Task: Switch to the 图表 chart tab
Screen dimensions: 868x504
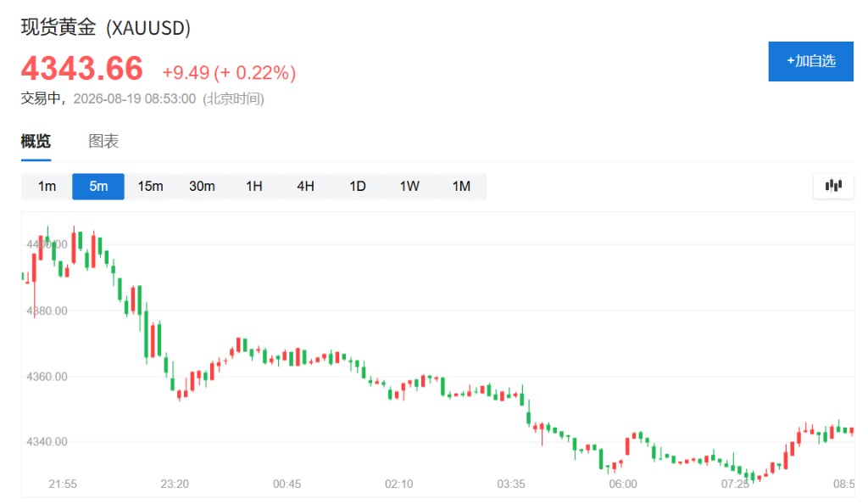Action: click(x=103, y=141)
